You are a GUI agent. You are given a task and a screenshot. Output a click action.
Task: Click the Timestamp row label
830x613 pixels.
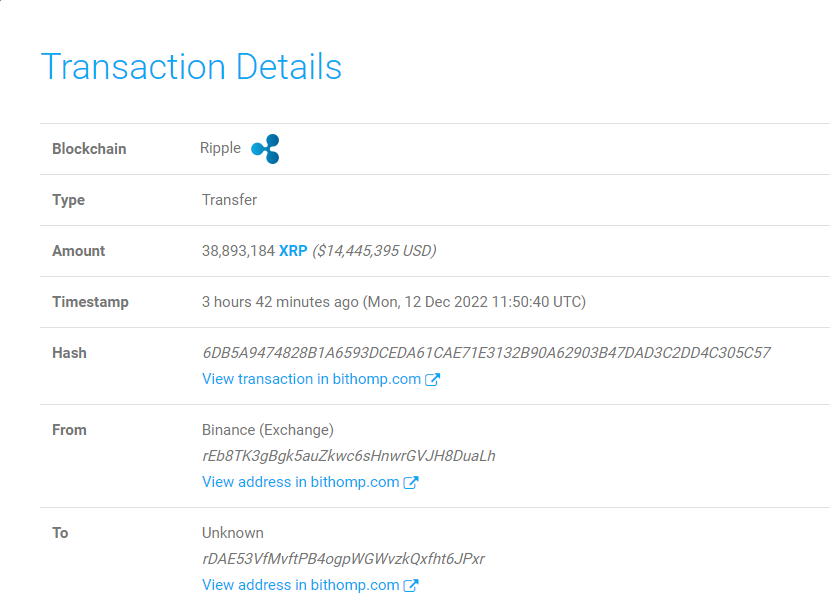[90, 302]
